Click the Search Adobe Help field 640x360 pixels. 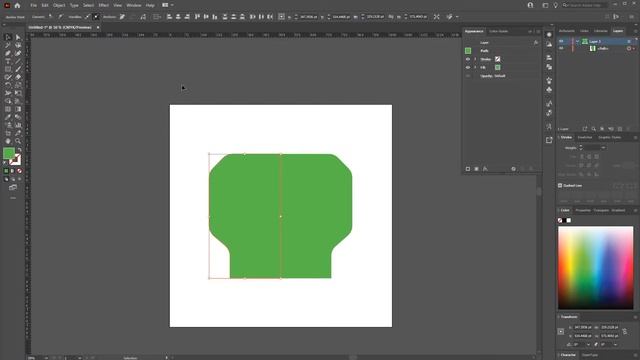point(586,5)
